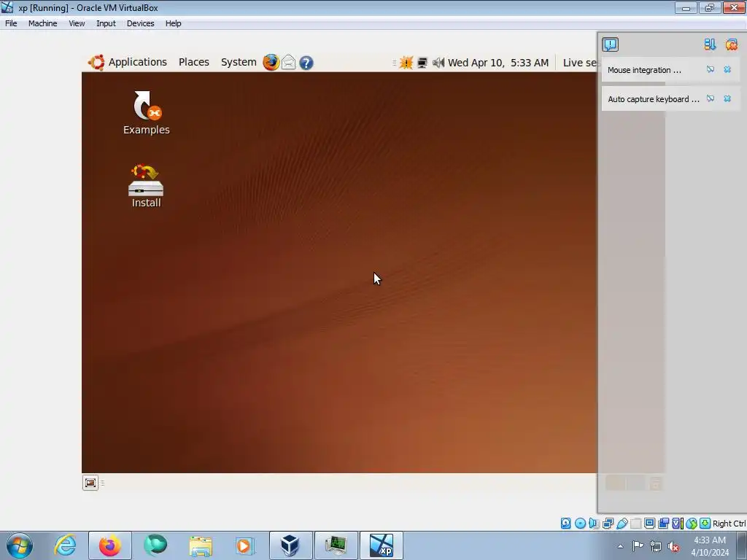The image size is (747, 560).
Task: Suppress the Mouse integration notification
Action: coord(711,69)
